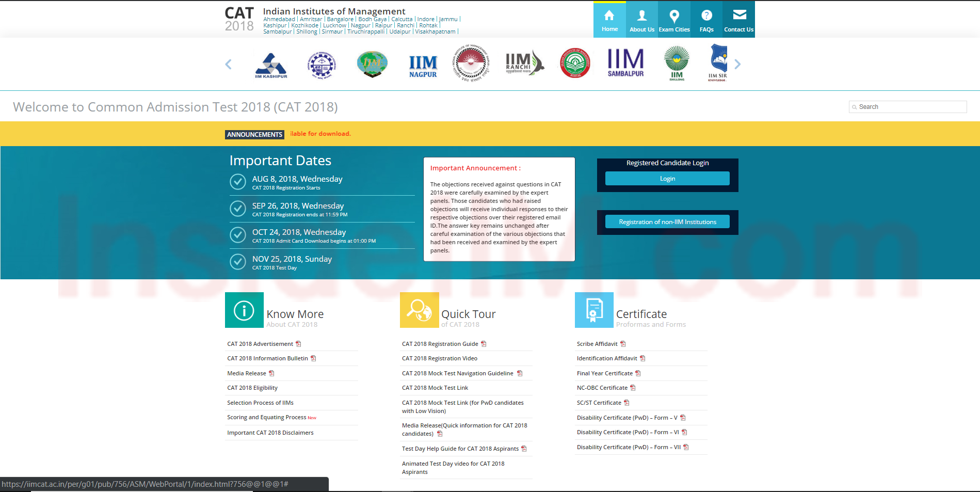Image resolution: width=980 pixels, height=492 pixels.
Task: Click the IIM Sirmaur logo
Action: (718, 62)
